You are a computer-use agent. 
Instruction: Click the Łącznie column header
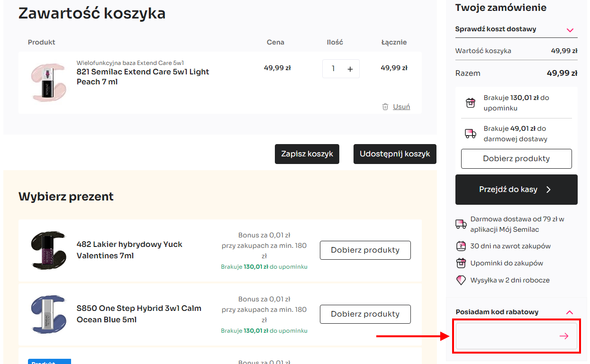point(394,42)
